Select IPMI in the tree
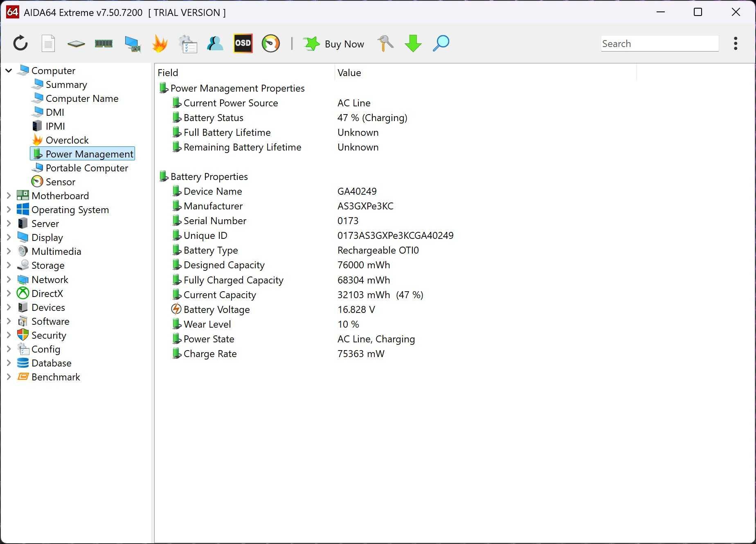The width and height of the screenshot is (756, 544). pos(55,126)
